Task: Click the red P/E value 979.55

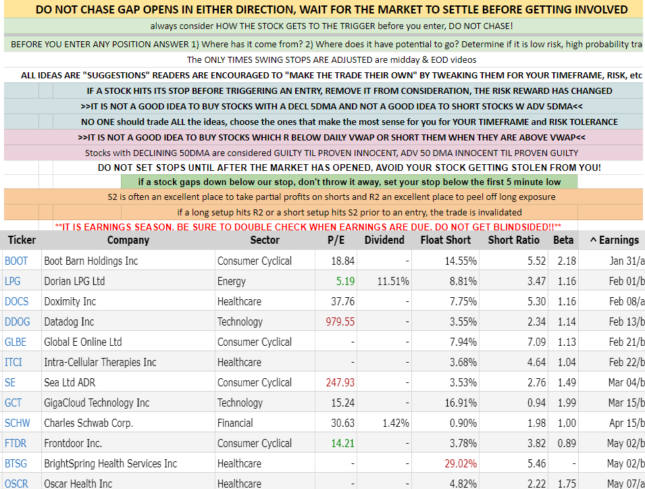Action: click(340, 322)
